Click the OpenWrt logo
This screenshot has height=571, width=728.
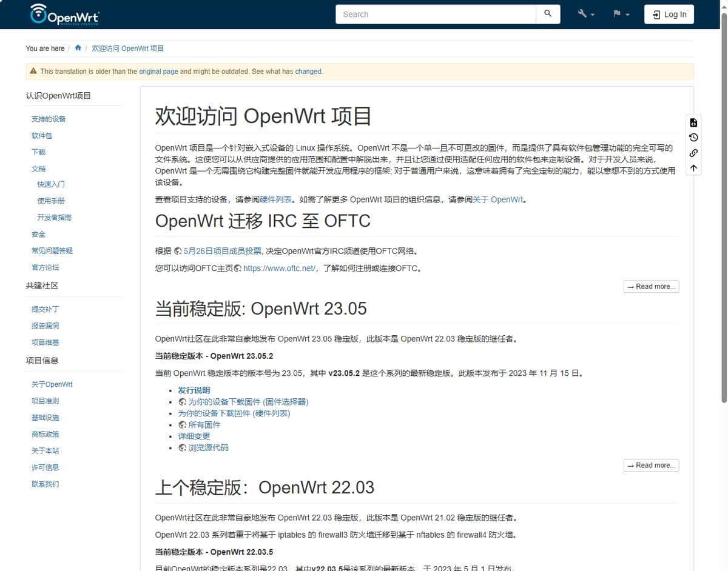click(x=65, y=14)
